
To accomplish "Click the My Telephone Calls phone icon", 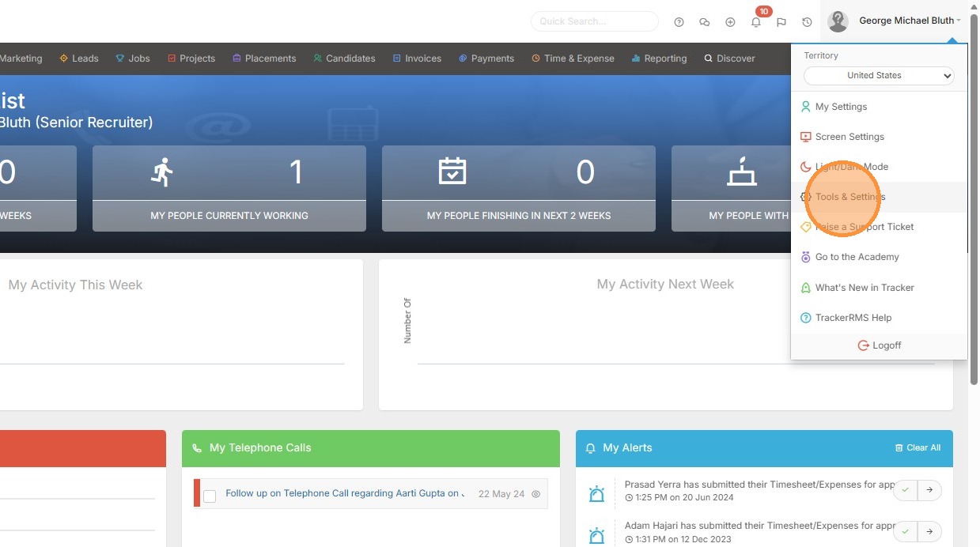I will point(197,448).
